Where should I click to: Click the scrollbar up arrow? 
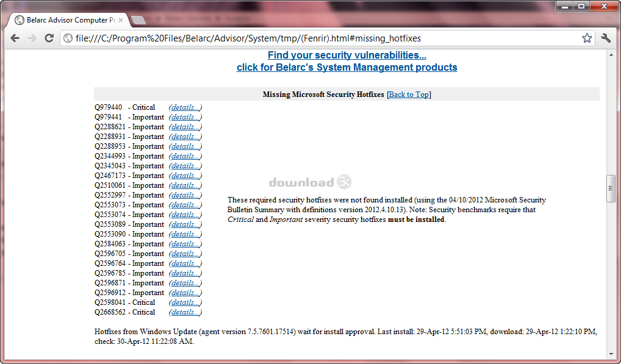pos(611,55)
